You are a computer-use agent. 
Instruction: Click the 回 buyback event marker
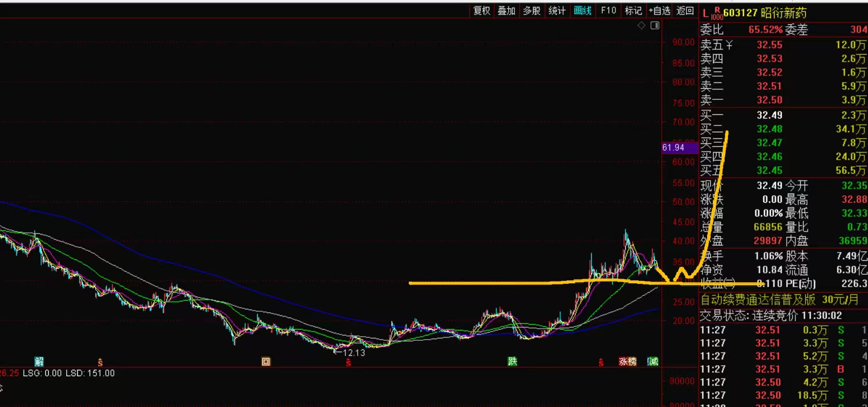tap(265, 361)
